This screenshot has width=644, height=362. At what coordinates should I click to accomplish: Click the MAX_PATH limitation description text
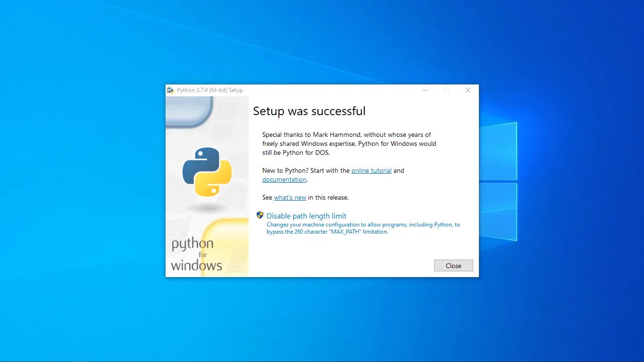[363, 228]
